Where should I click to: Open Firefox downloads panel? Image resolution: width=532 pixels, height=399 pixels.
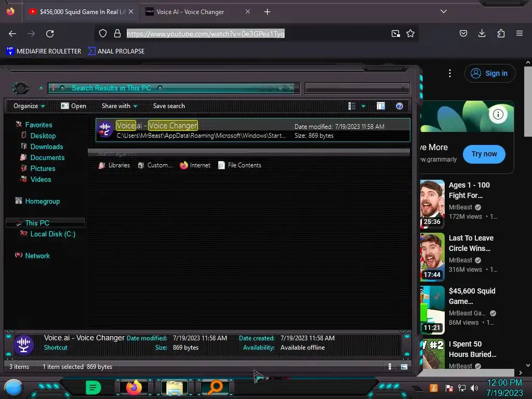(x=482, y=33)
